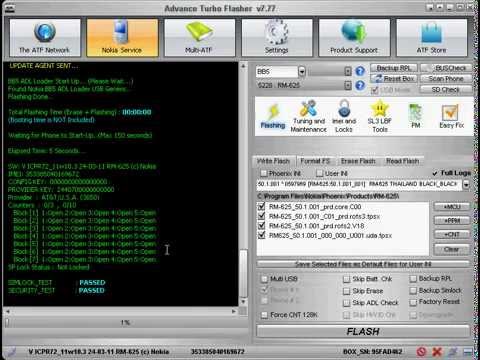Open the Multi-ATF green book icon

tap(199, 37)
